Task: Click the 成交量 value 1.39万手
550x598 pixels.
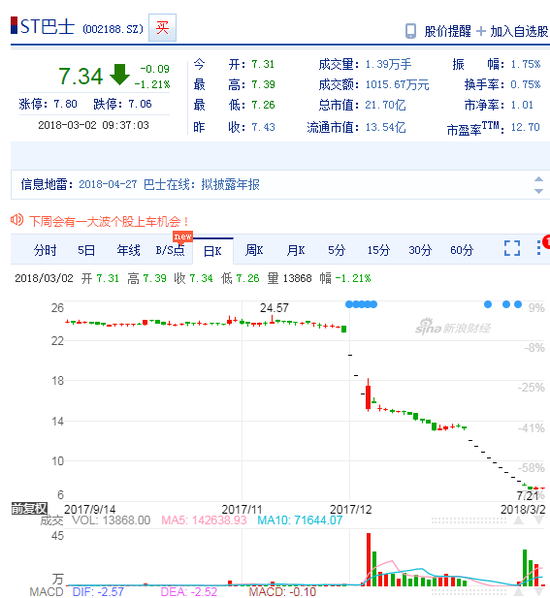Action: point(388,64)
